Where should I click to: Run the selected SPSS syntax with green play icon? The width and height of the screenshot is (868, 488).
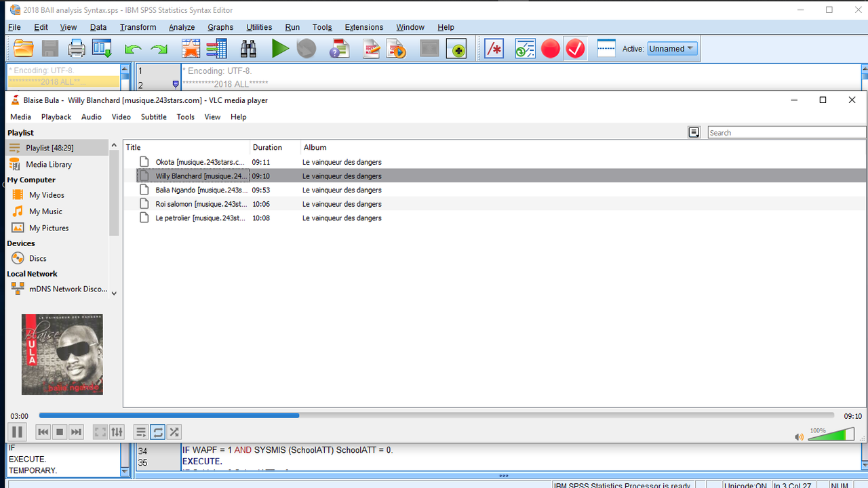coord(280,48)
